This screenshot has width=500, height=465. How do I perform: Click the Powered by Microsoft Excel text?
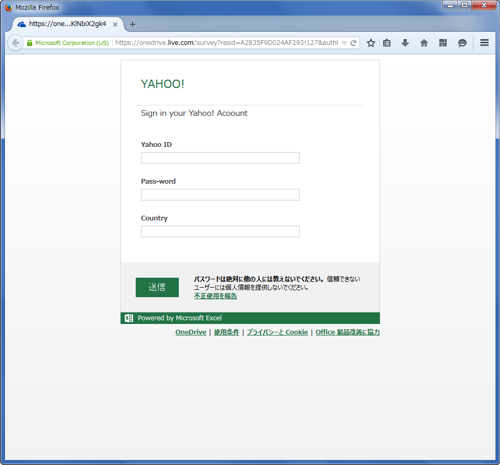pyautogui.click(x=180, y=318)
